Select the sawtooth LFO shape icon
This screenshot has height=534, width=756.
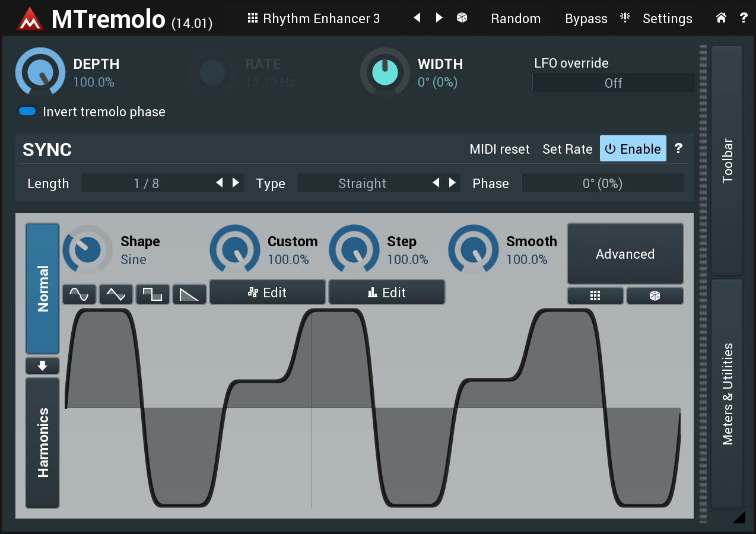click(189, 294)
